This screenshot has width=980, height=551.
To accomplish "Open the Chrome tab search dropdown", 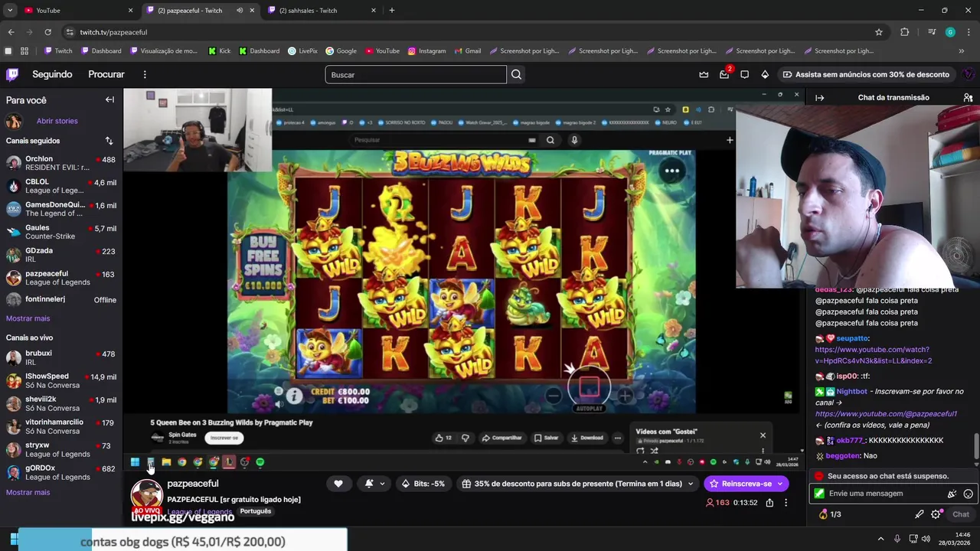I will pyautogui.click(x=10, y=11).
